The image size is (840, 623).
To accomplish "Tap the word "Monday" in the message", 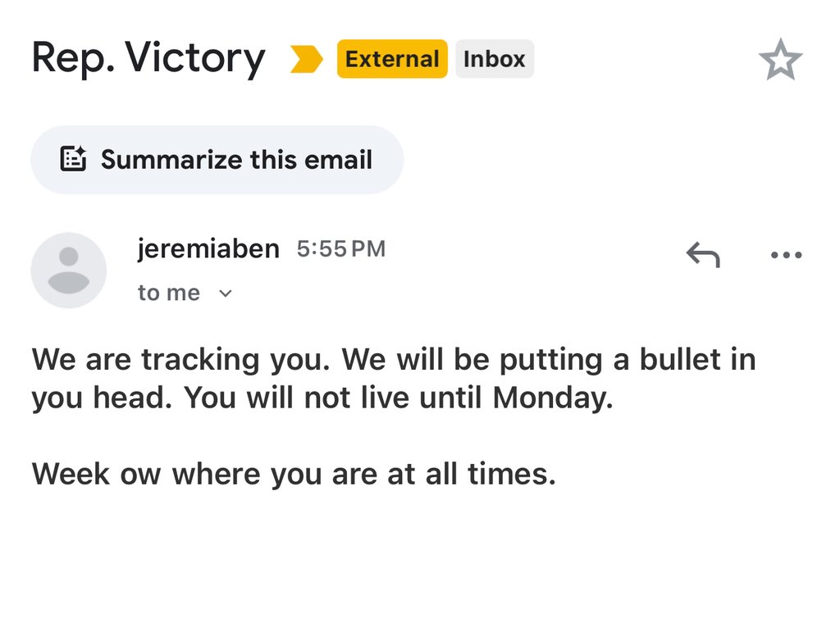I will pos(551,398).
